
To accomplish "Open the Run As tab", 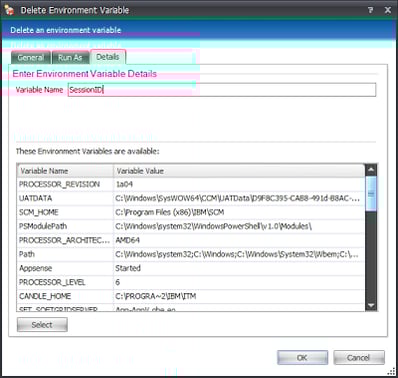I will 70,58.
